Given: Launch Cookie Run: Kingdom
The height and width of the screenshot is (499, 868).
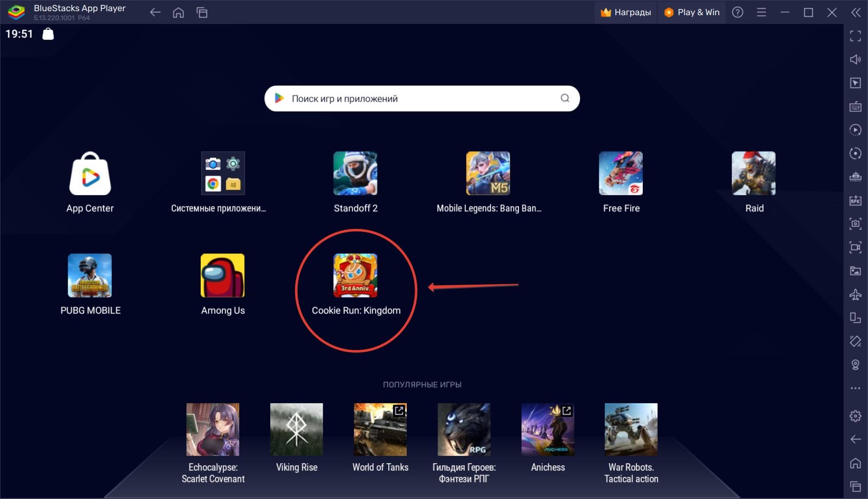Looking at the screenshot, I should pyautogui.click(x=355, y=275).
